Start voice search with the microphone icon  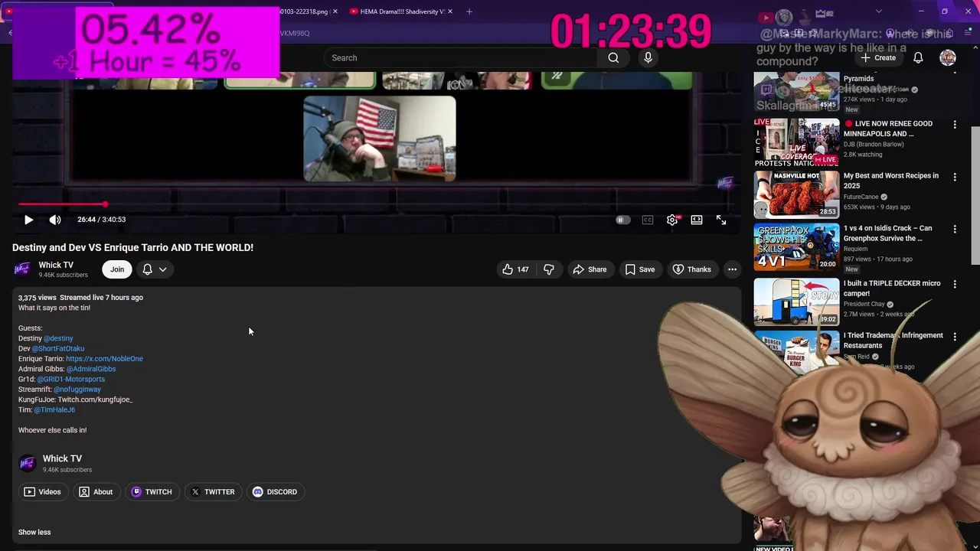(x=648, y=57)
